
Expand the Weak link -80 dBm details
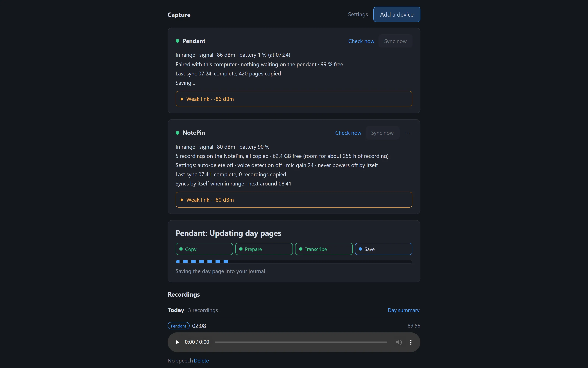(294, 200)
